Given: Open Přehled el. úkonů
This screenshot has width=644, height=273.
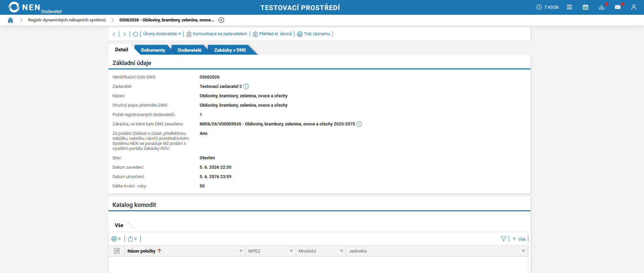Looking at the screenshot, I should click(x=273, y=34).
